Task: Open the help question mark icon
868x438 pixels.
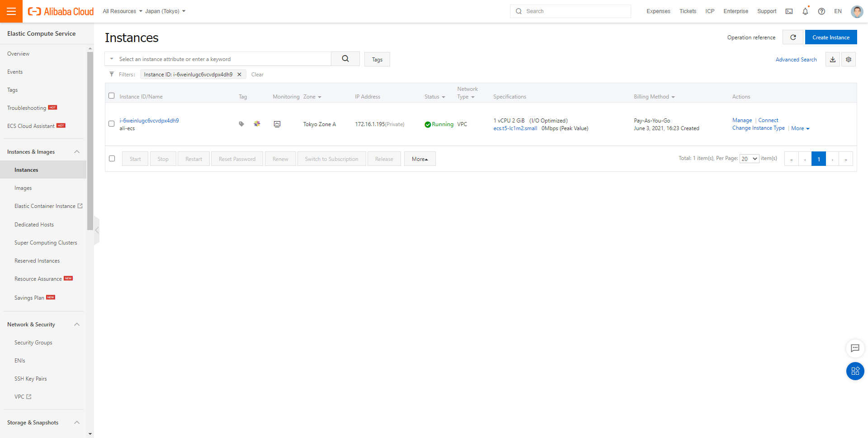Action: [x=821, y=11]
